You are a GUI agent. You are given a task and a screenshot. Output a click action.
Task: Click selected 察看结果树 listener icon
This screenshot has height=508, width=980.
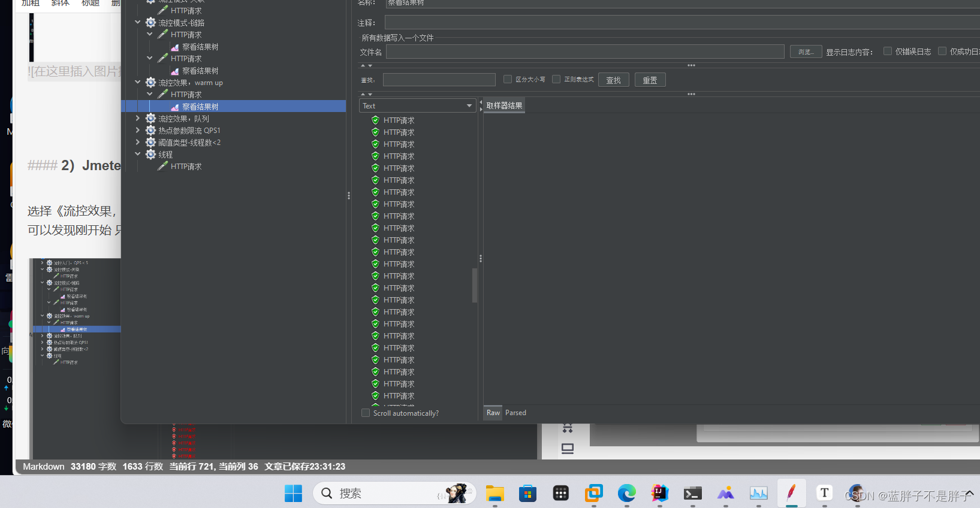(x=175, y=107)
